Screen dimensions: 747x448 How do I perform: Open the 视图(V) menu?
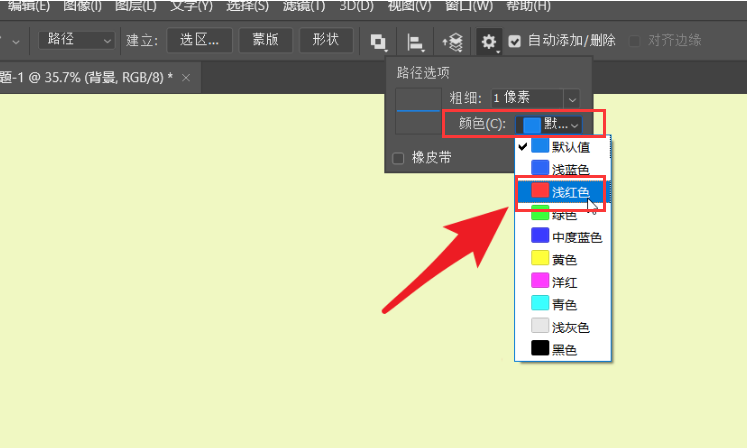(x=409, y=6)
